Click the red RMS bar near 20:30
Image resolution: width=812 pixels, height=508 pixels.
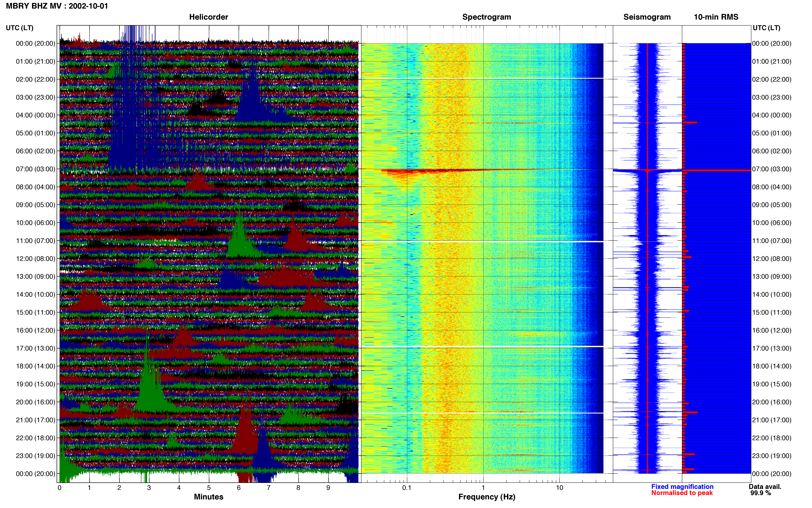[690, 412]
